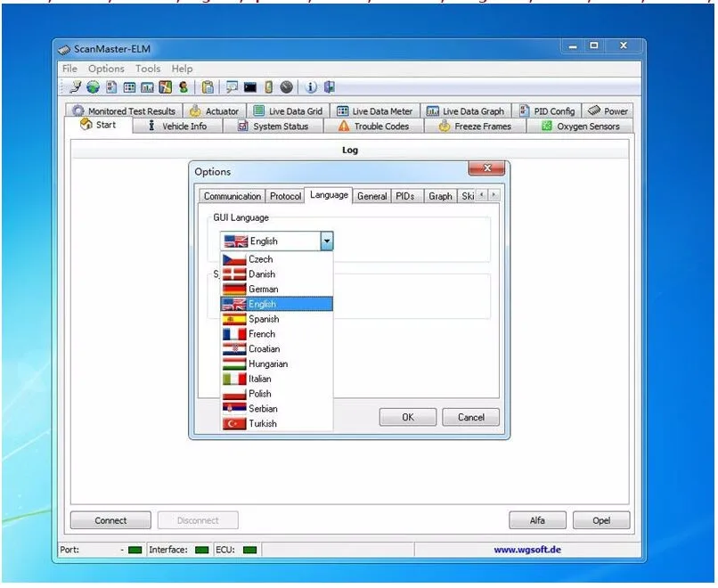
Task: Click the exit door icon in the toolbar
Action: coord(330,86)
